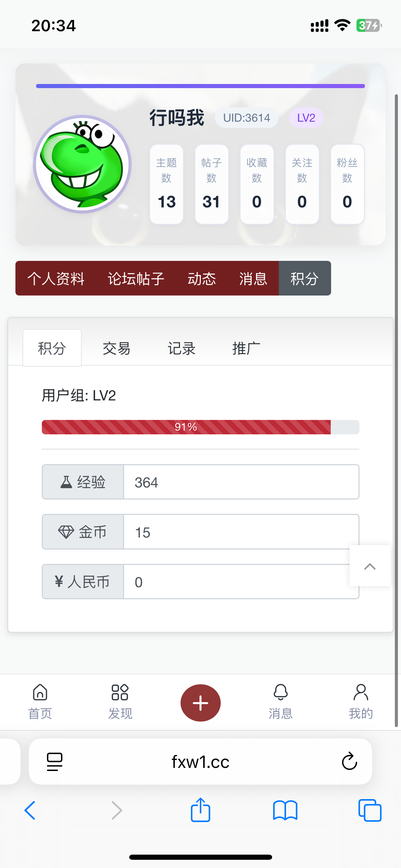The height and width of the screenshot is (868, 401).
Task: Click the scroll-to-top chevron button
Action: point(370,566)
